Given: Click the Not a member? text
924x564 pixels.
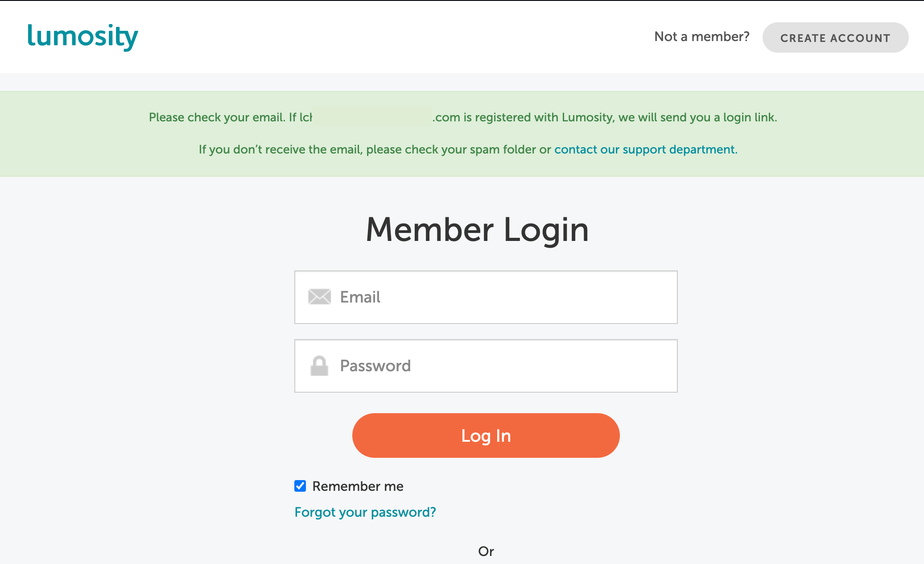Looking at the screenshot, I should (x=701, y=37).
